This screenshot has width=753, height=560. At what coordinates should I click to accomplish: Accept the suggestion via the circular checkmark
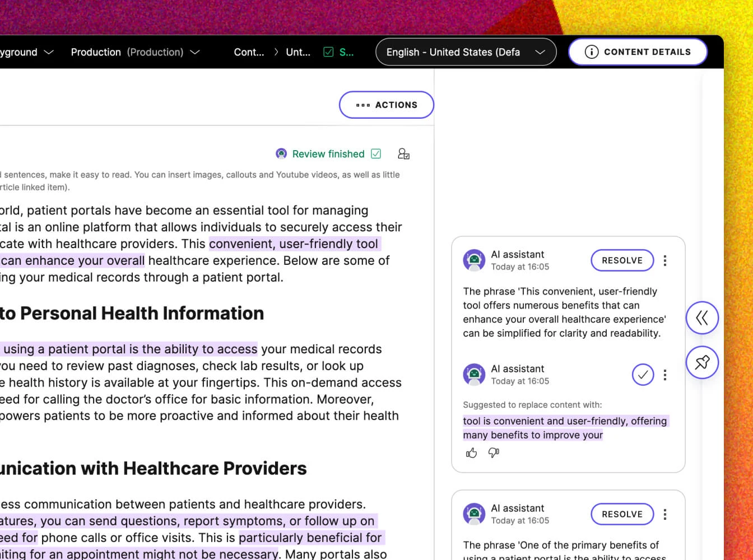(x=643, y=375)
